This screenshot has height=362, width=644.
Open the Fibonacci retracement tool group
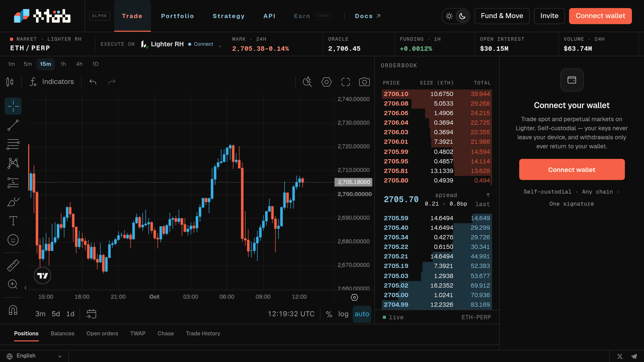point(13,144)
